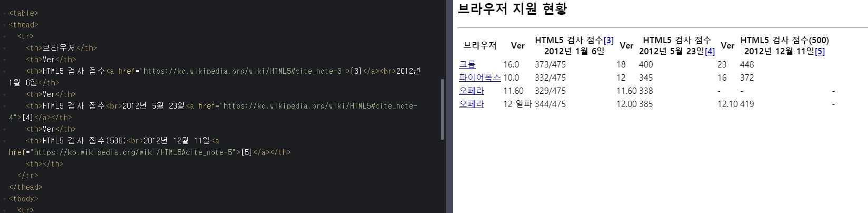Click the 브라우저 column header in rendered table
The image size is (868, 213).
480,45
